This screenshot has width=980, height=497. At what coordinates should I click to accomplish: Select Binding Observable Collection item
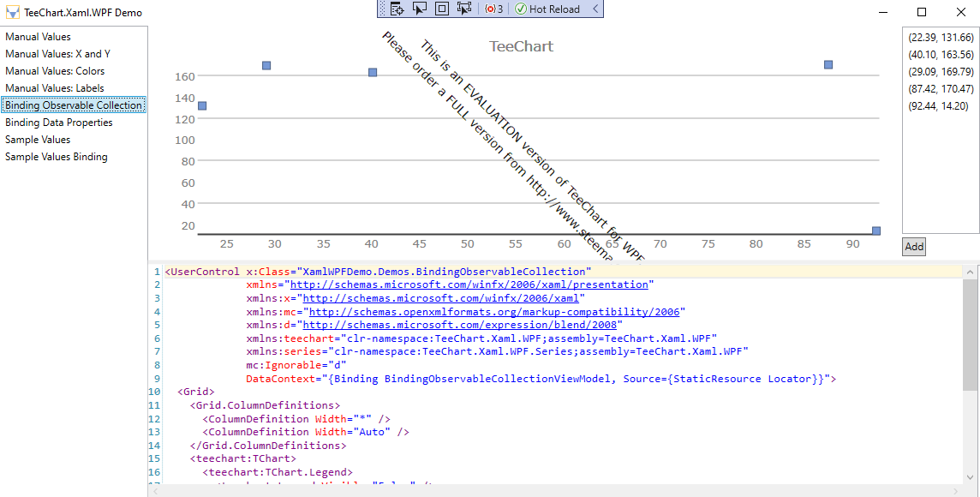74,105
